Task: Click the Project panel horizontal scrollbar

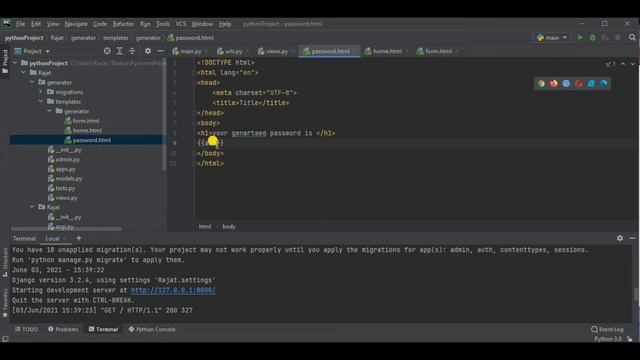Action: [67, 229]
